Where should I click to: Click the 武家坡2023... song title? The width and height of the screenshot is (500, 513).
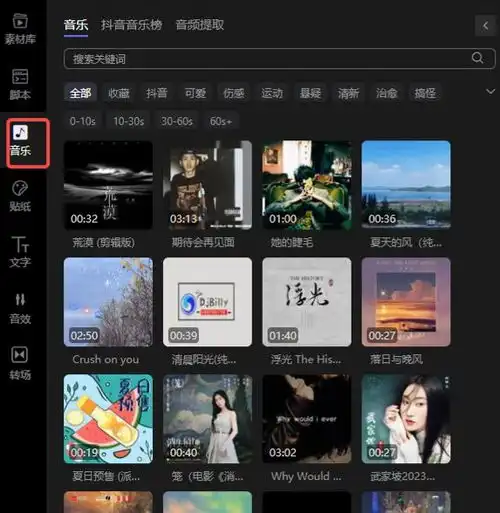click(402, 476)
